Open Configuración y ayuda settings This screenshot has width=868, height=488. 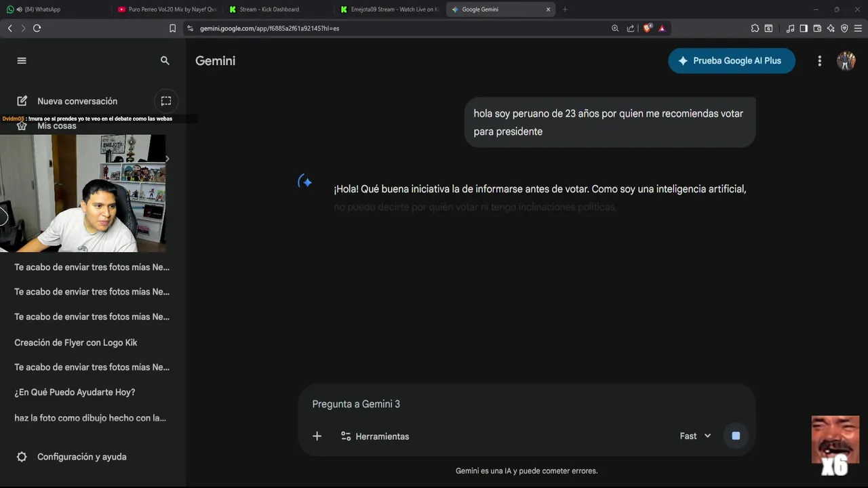point(72,457)
